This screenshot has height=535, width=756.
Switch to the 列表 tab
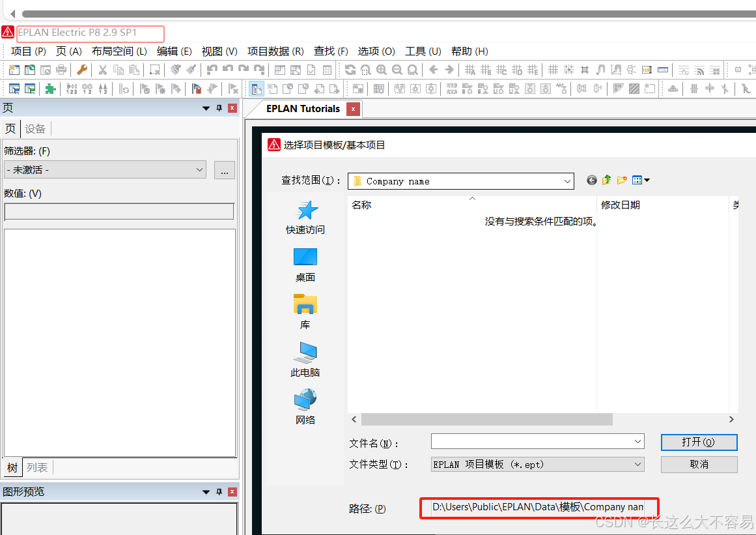tap(37, 467)
